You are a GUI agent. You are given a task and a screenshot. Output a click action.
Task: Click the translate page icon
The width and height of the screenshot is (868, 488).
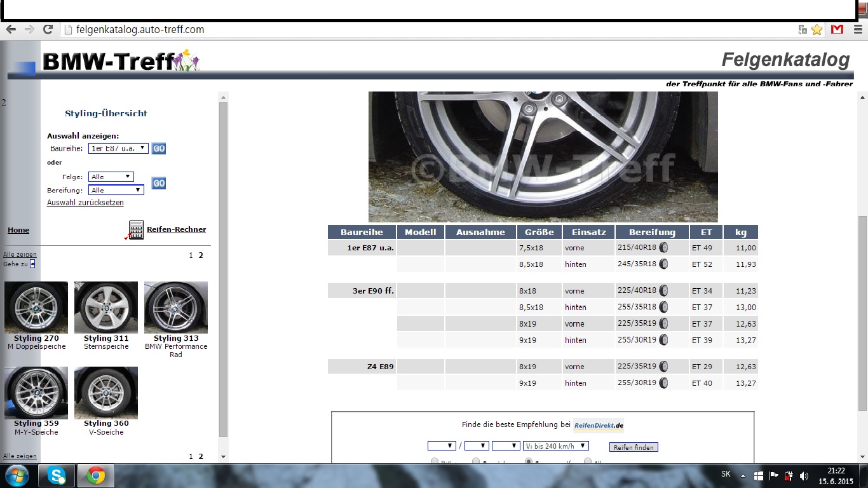(803, 29)
